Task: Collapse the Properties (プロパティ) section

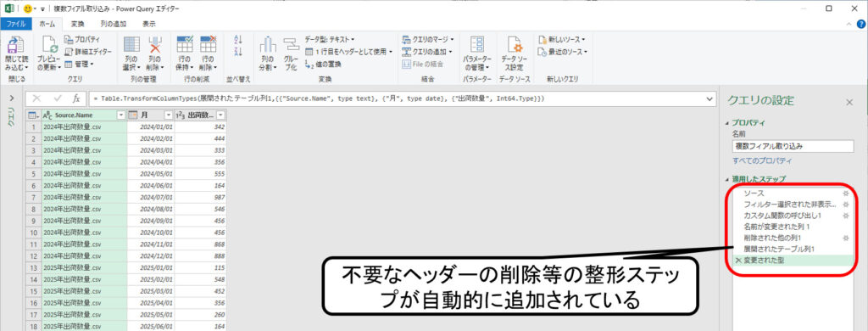Action: tap(726, 122)
